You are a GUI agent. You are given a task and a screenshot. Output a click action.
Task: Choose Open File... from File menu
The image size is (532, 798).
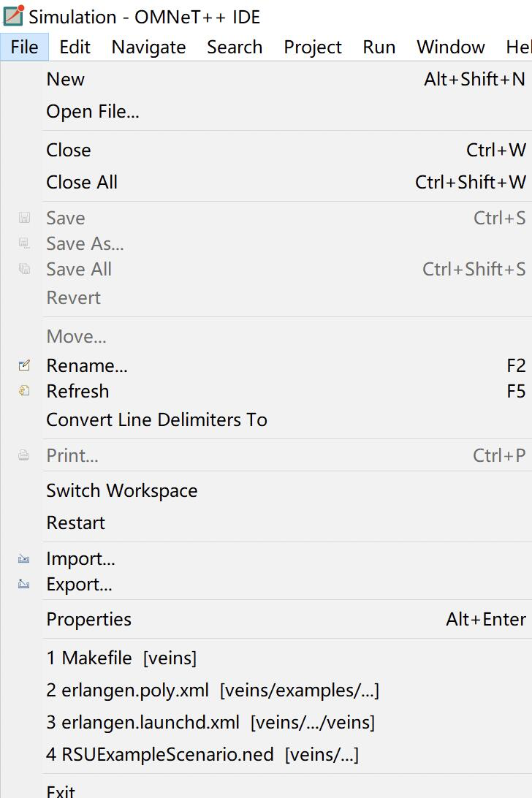(x=93, y=112)
